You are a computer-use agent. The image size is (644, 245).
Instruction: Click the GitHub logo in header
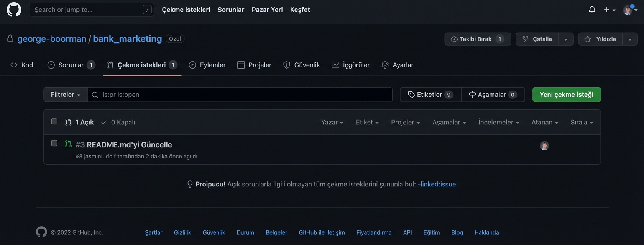[14, 10]
